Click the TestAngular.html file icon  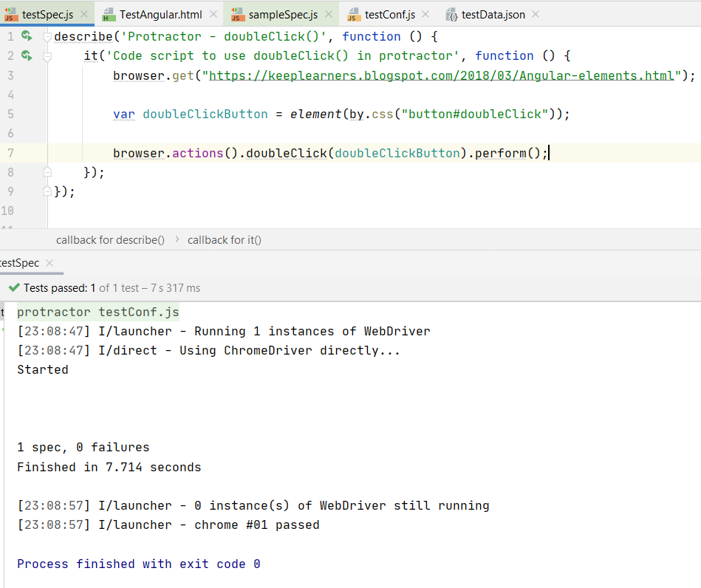coord(109,15)
